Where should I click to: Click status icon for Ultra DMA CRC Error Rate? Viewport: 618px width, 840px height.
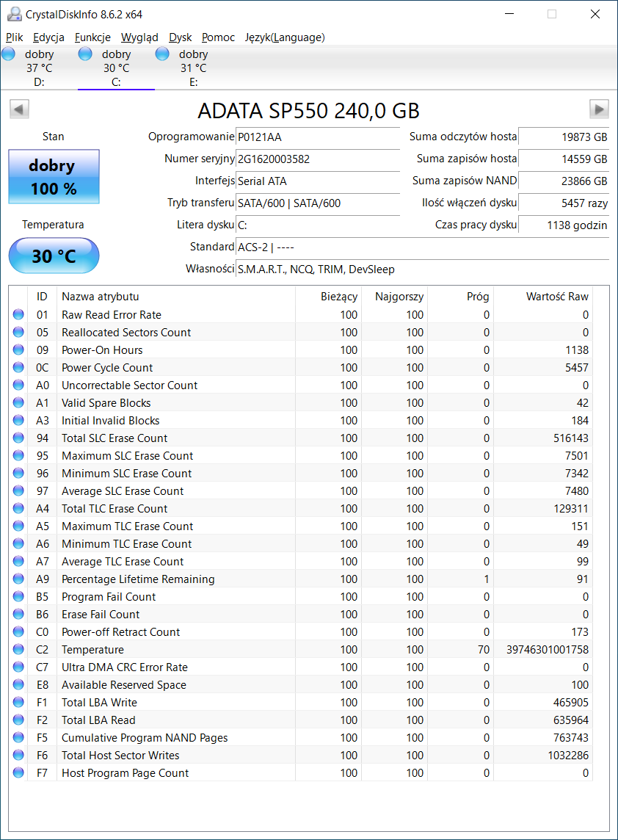pyautogui.click(x=18, y=667)
